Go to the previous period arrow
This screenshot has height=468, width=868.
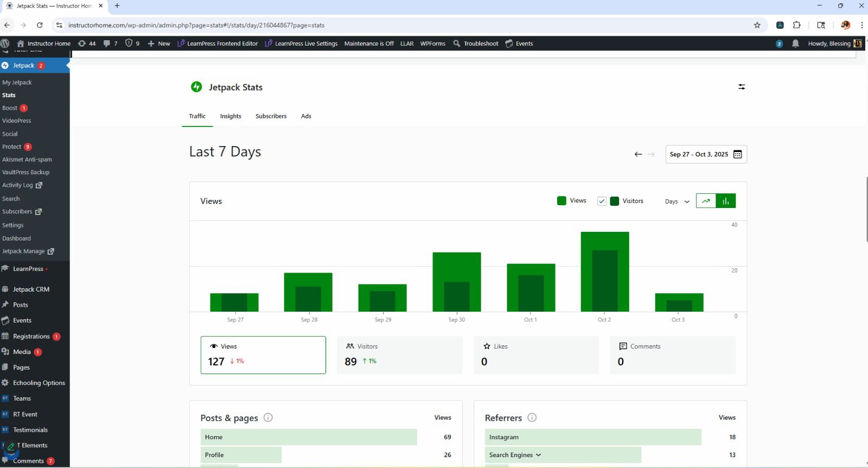click(638, 154)
